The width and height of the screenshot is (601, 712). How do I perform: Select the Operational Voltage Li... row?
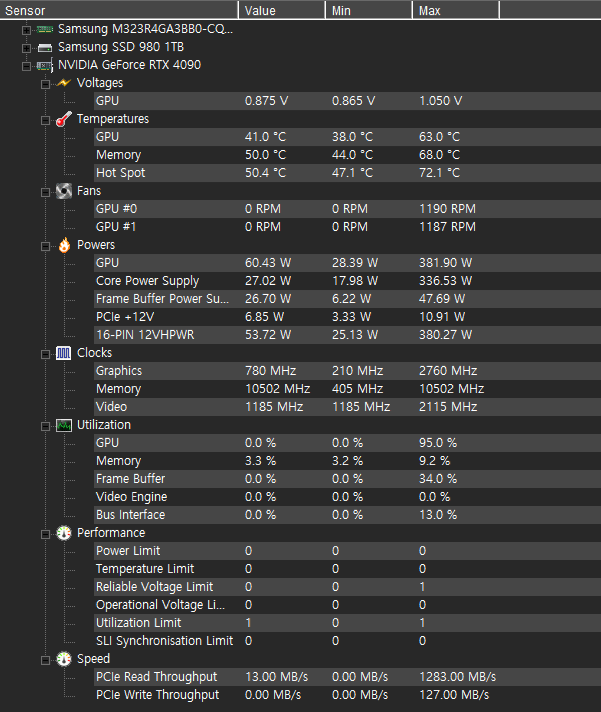coord(347,605)
